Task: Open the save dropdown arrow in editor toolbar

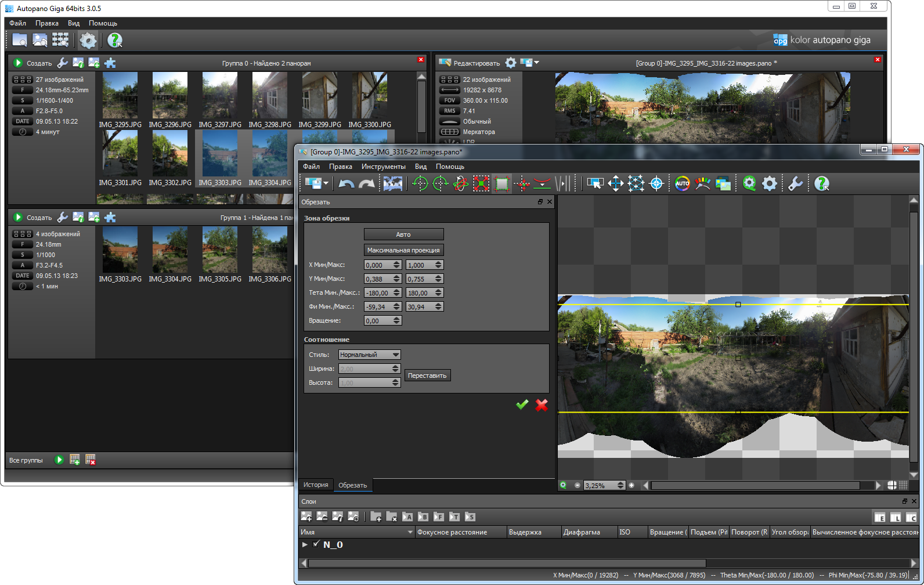Action: point(326,183)
